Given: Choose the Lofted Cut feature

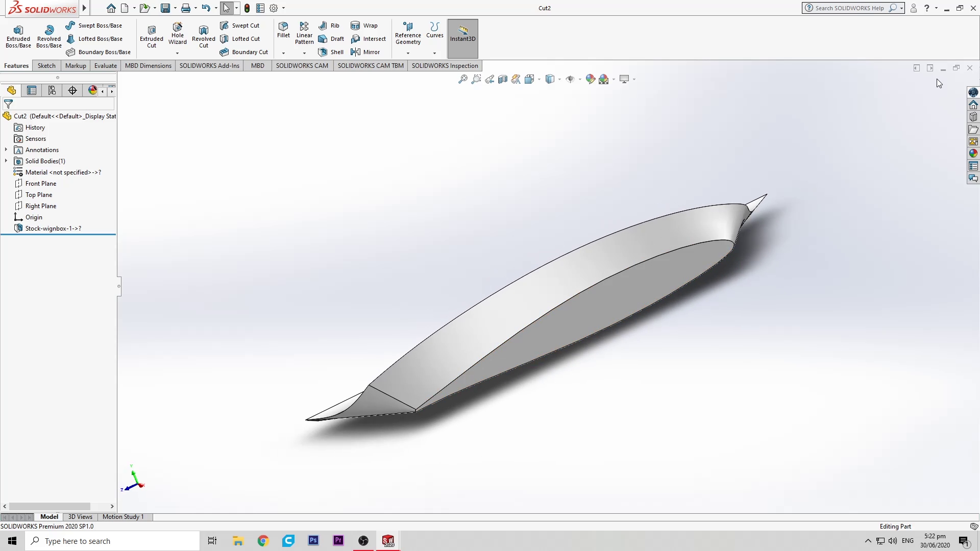Looking at the screenshot, I should [x=240, y=39].
